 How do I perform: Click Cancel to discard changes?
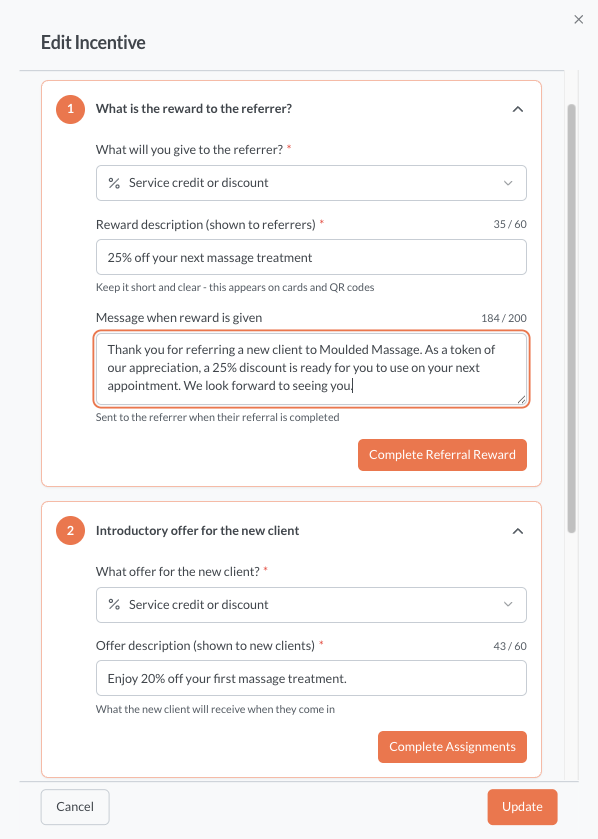pos(74,807)
